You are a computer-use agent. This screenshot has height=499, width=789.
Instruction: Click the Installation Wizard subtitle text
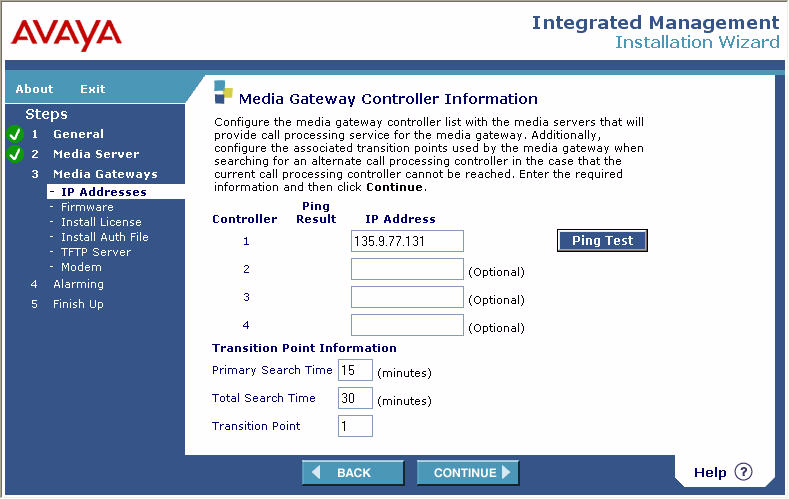click(x=697, y=42)
